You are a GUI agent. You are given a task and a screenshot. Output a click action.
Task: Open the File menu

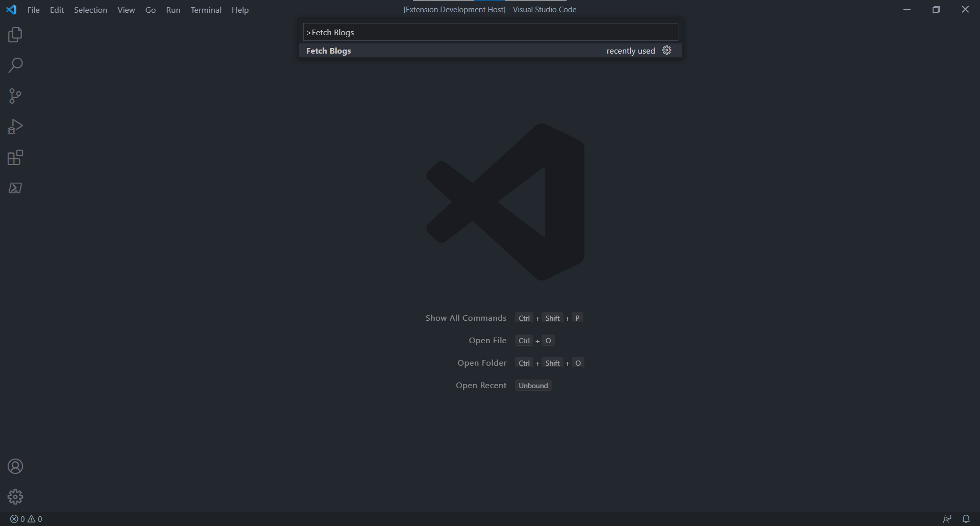tap(34, 10)
